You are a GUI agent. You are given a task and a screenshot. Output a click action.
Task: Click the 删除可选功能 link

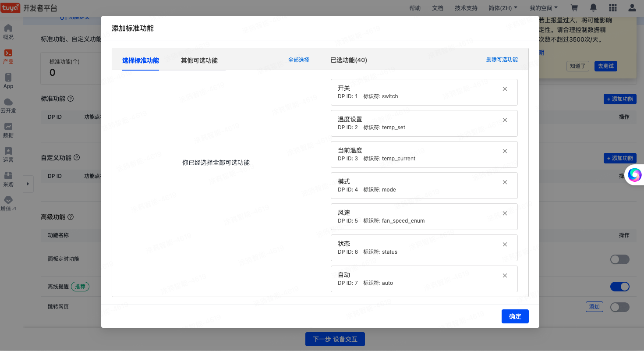point(502,60)
